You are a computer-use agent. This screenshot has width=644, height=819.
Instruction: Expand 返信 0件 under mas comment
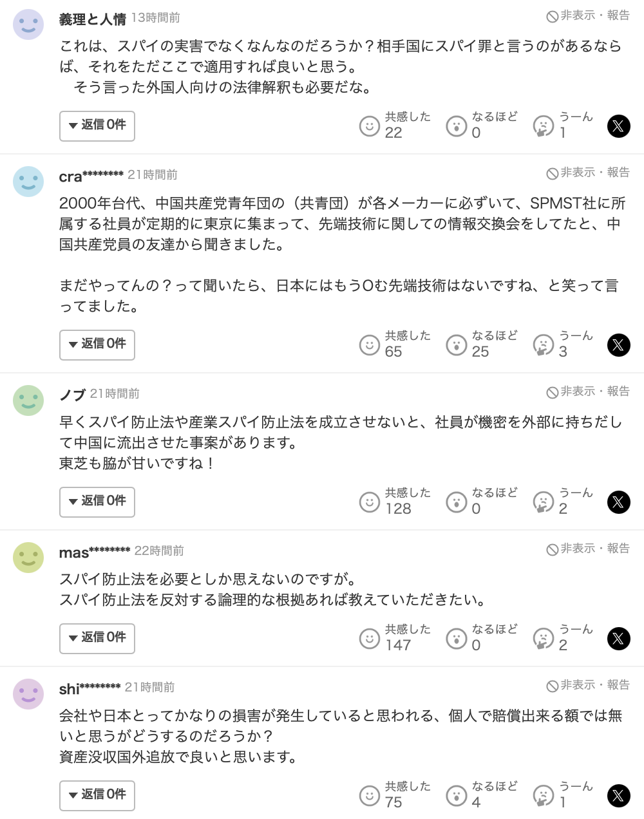[x=97, y=638]
